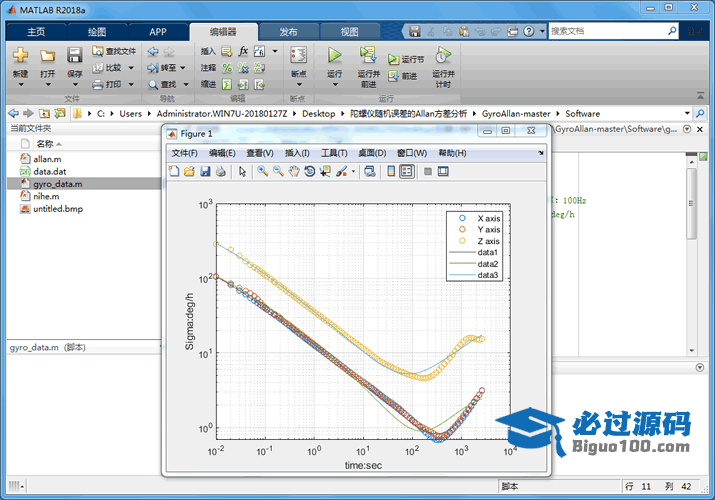715x500 pixels.
Task: Click Run and Advance (运行并前进) icon
Action: click(368, 55)
